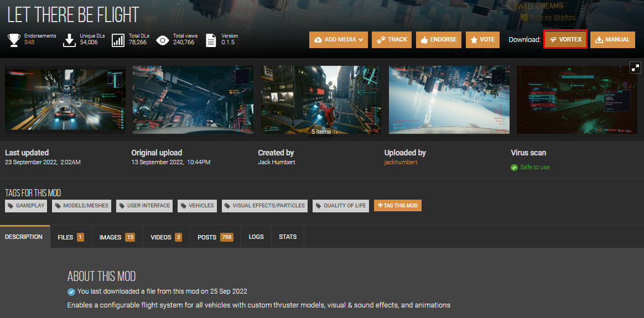
Task: Open the inverted city sky screenshot
Action: point(449,100)
